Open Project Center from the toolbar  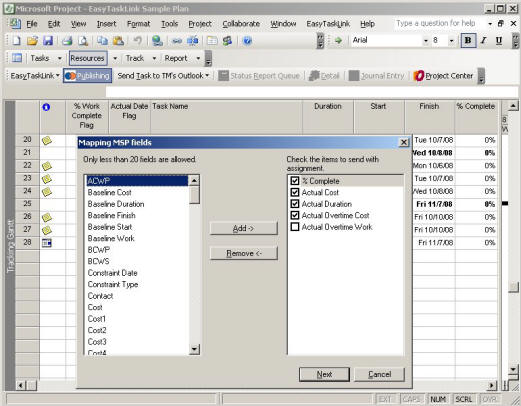coord(443,76)
